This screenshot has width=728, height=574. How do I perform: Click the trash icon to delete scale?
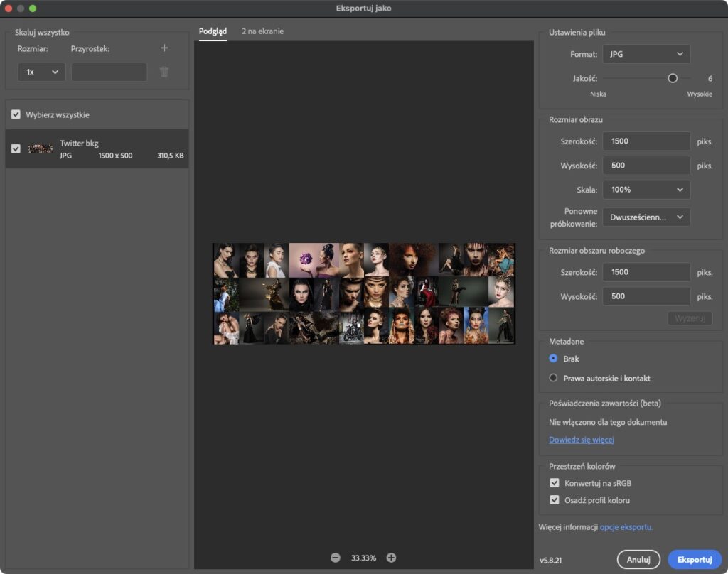(164, 72)
